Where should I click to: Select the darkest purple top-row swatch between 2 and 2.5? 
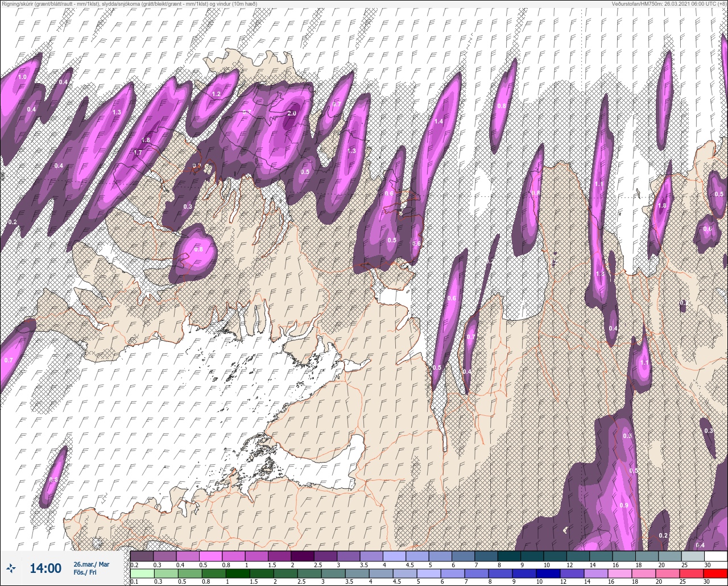303,556
